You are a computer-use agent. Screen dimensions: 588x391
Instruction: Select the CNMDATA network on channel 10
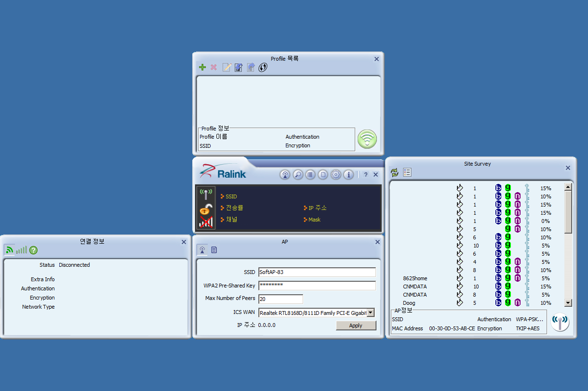click(476, 287)
